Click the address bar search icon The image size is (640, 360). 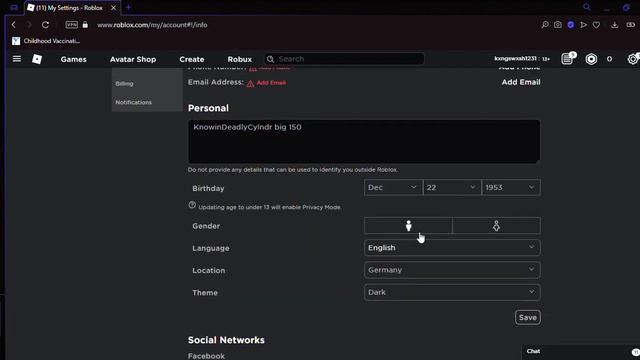pyautogui.click(x=545, y=25)
